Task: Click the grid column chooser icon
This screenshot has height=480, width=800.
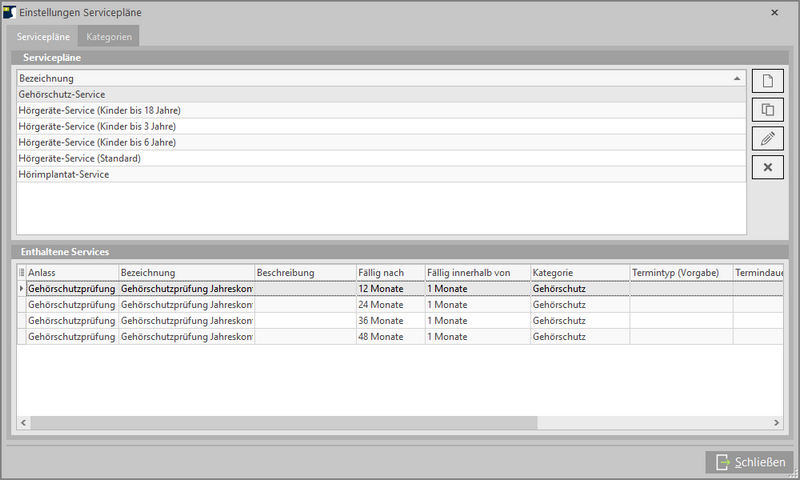Action: 22,272
